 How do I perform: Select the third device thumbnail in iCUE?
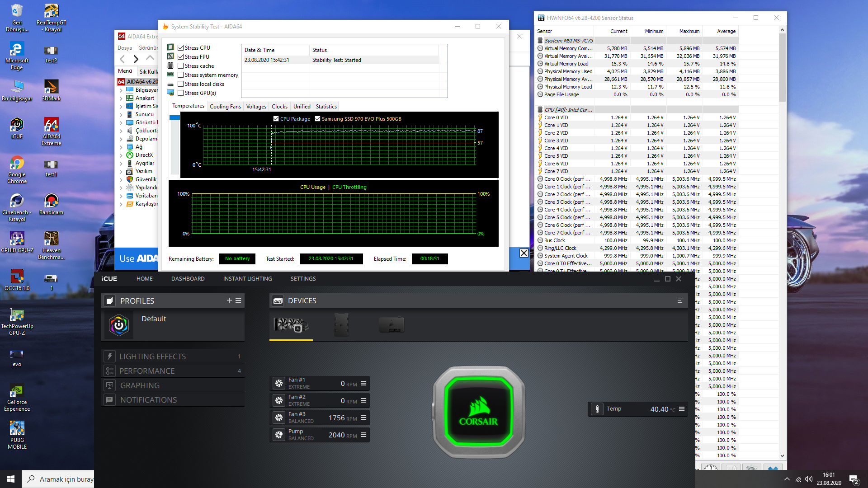click(x=392, y=324)
